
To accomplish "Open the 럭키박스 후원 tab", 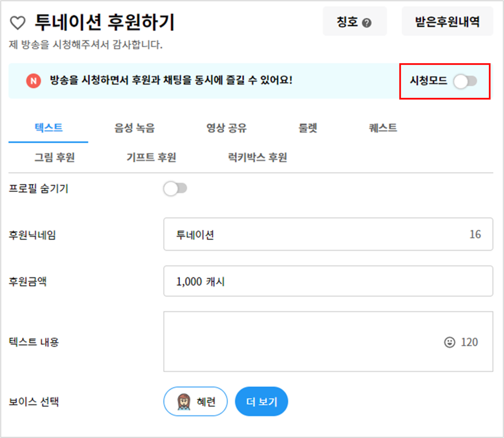I will (257, 157).
